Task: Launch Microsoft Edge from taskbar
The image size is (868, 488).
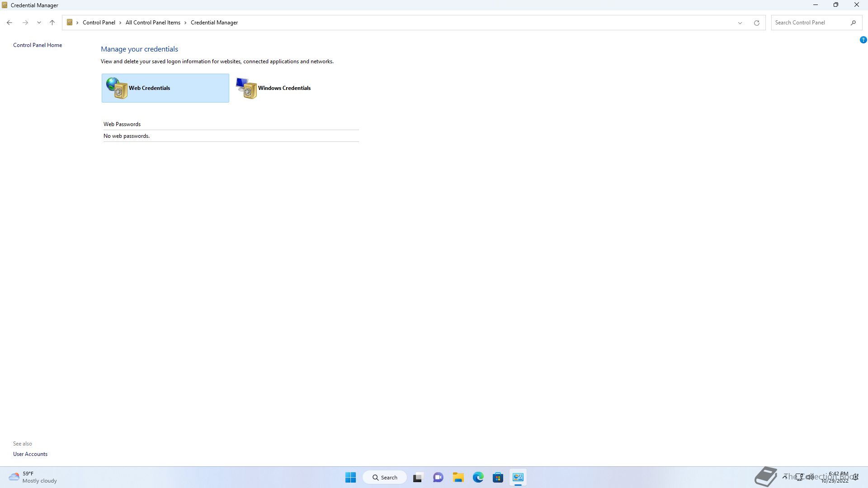Action: [x=478, y=477]
